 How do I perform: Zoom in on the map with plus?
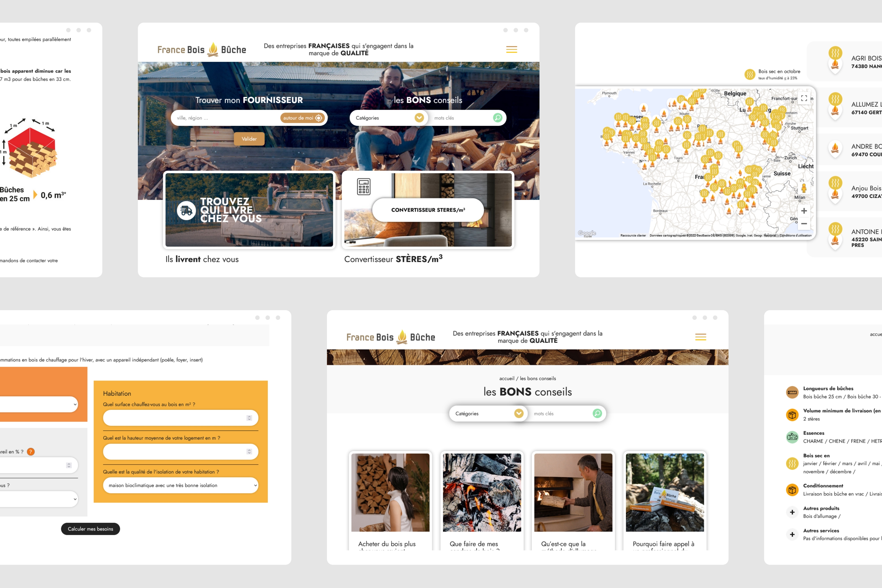pyautogui.click(x=804, y=211)
